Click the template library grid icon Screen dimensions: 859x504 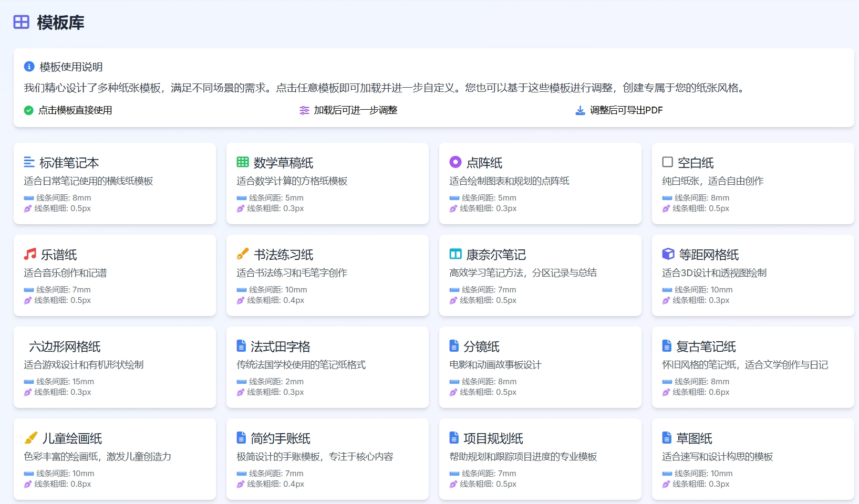point(21,22)
